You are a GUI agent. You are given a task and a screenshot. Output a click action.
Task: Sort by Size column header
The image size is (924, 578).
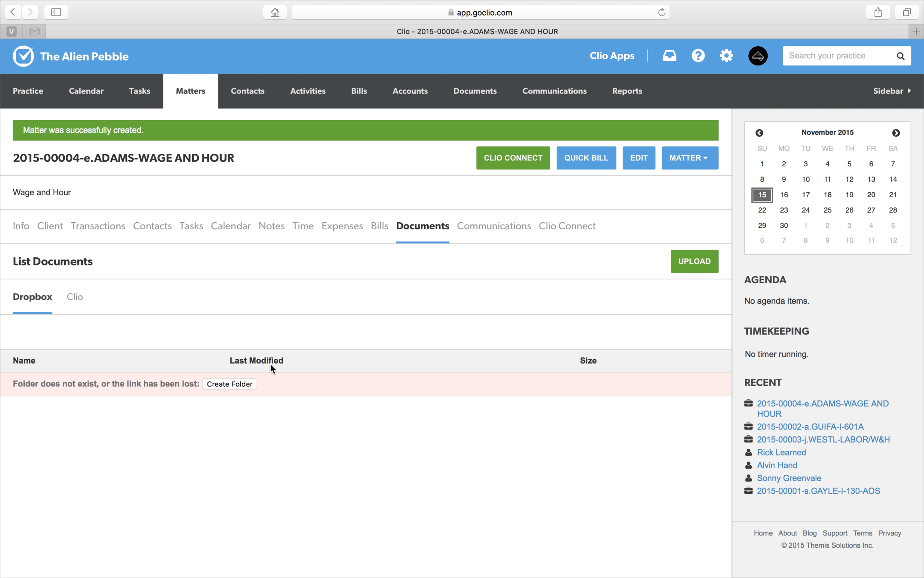[x=588, y=361]
